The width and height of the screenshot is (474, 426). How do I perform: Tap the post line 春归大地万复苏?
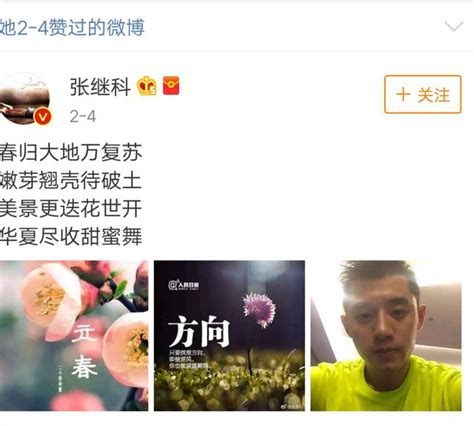[71, 153]
